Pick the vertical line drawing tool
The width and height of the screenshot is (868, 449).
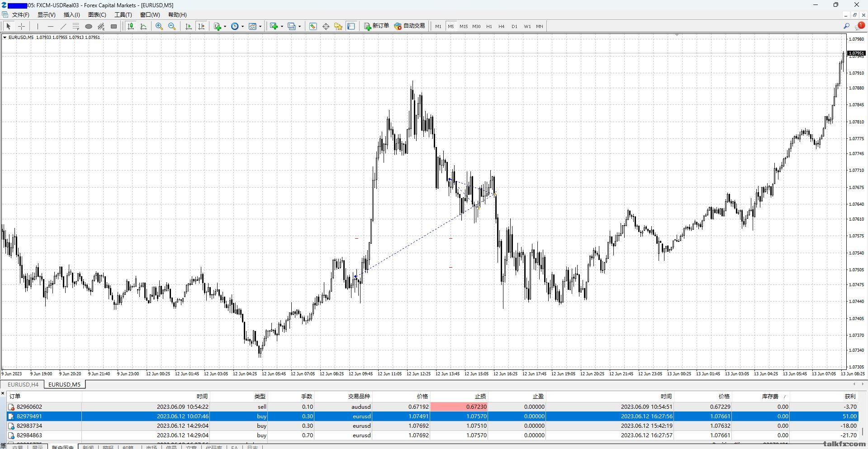point(38,26)
